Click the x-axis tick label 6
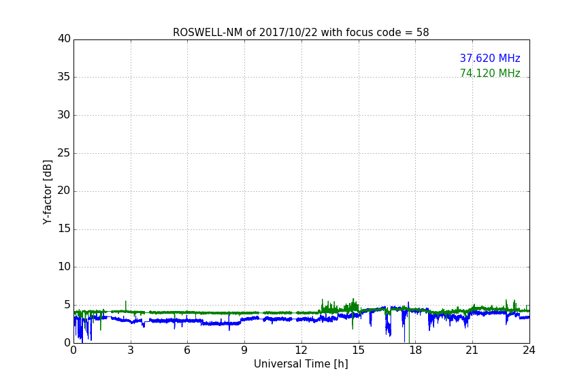Screen dimensions: 588x392 click(x=188, y=350)
